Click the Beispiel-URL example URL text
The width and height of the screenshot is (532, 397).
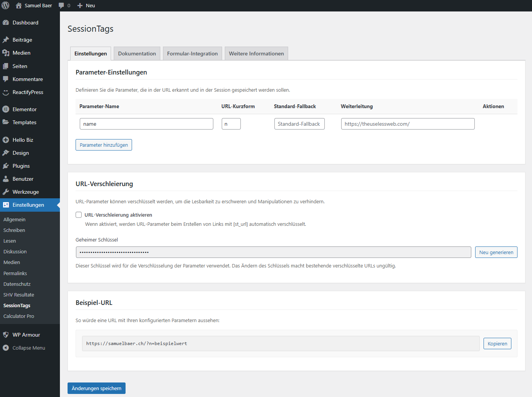137,344
